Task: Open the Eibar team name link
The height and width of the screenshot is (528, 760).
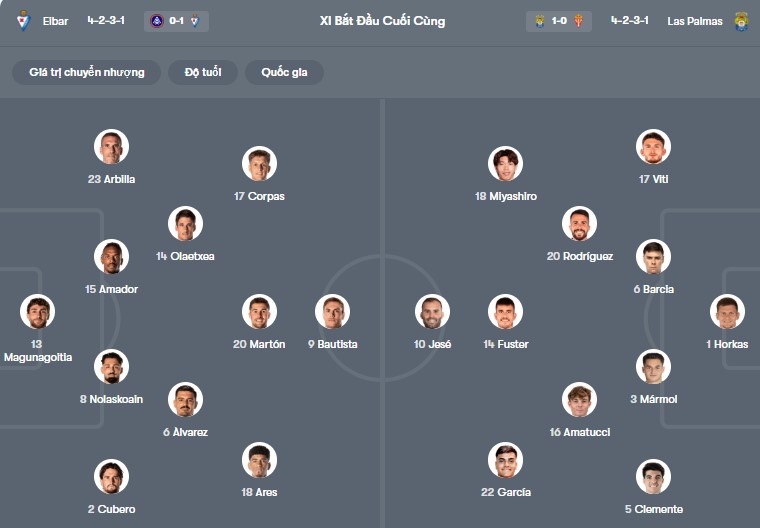Action: point(56,21)
